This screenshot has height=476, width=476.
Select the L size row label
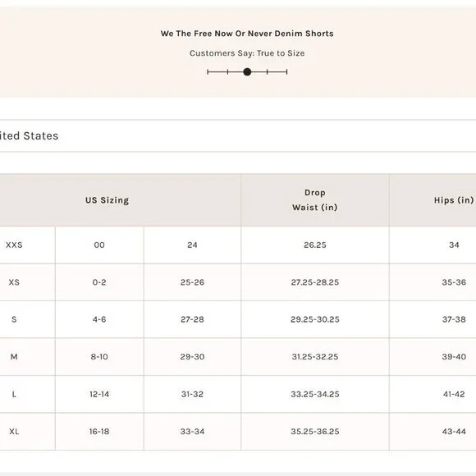tap(14, 394)
